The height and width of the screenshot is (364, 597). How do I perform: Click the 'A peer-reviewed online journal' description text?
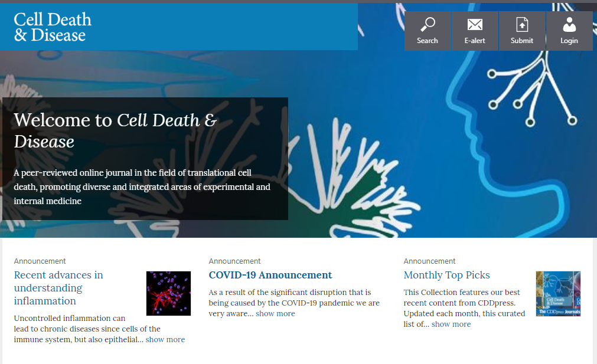[x=142, y=187]
